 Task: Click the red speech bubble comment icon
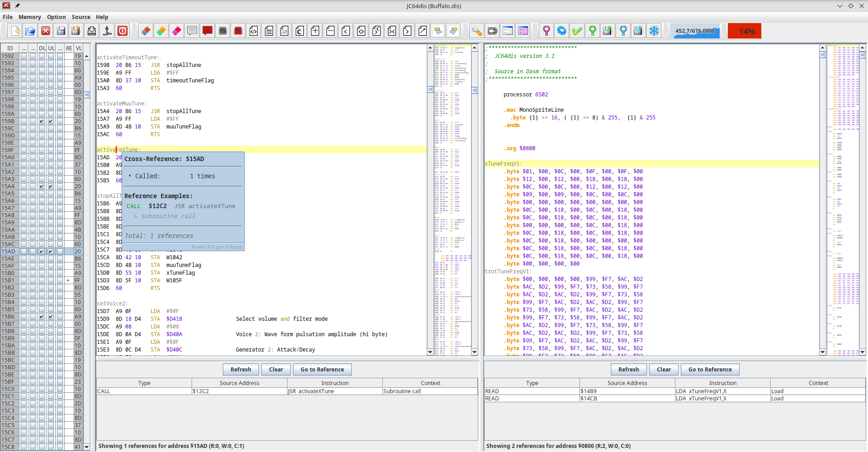pyautogui.click(x=208, y=31)
